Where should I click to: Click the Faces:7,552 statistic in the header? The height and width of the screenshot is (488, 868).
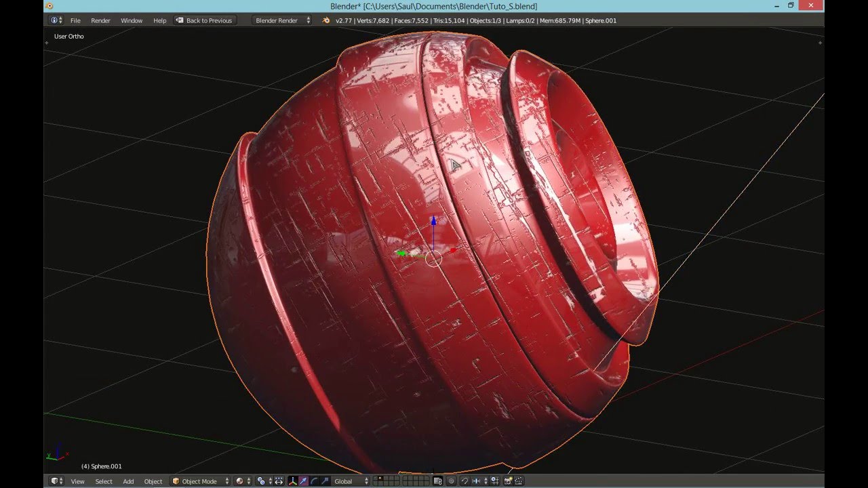(412, 20)
